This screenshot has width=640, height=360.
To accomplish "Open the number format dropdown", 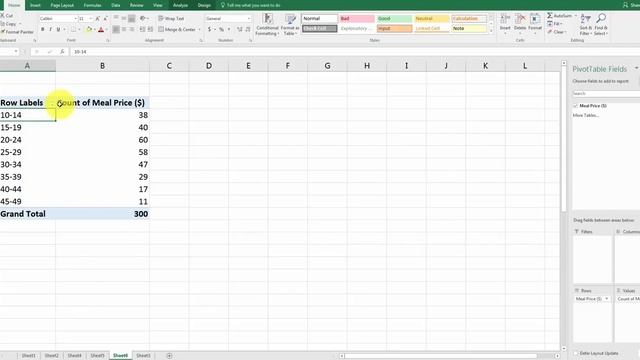I will (249, 19).
